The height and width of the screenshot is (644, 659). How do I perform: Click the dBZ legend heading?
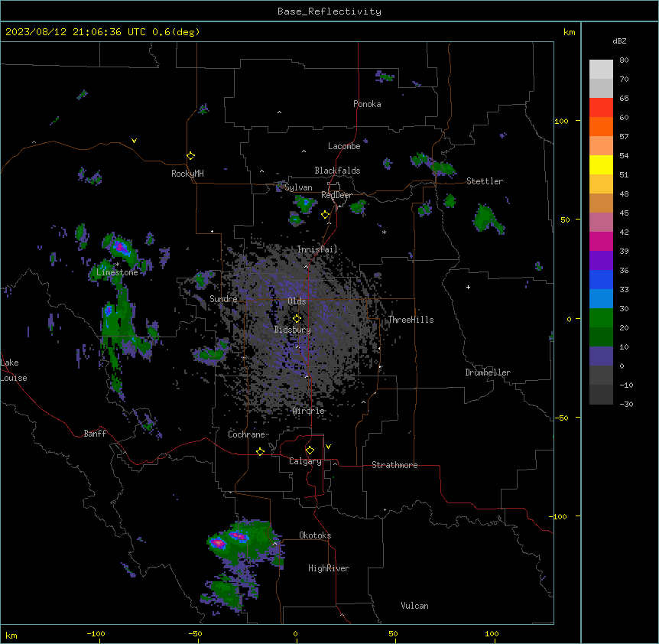pyautogui.click(x=619, y=41)
